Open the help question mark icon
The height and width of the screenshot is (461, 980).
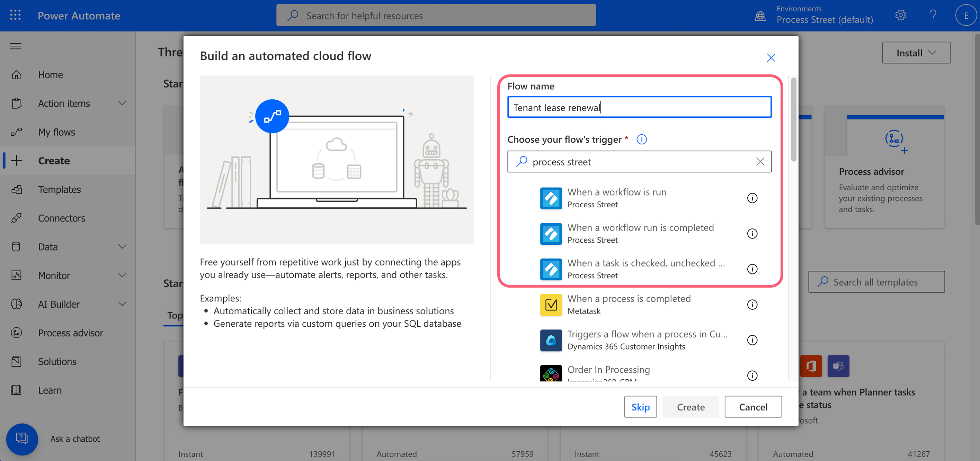pos(933,15)
